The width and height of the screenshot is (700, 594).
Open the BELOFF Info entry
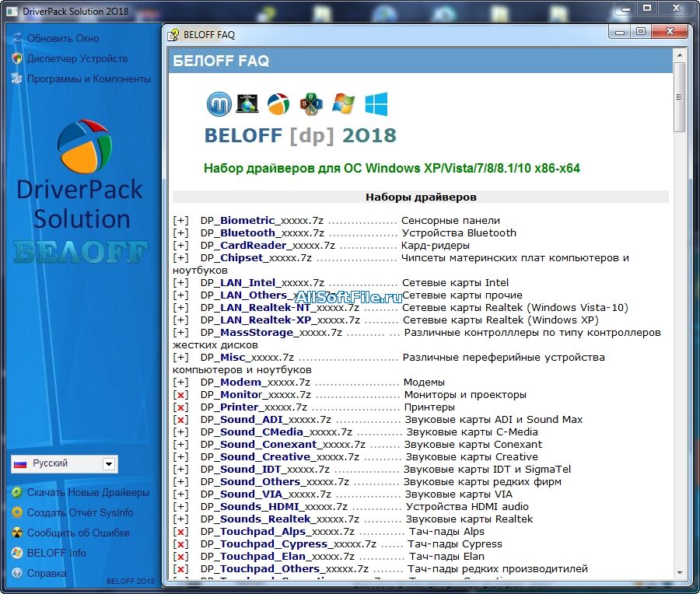[x=56, y=553]
